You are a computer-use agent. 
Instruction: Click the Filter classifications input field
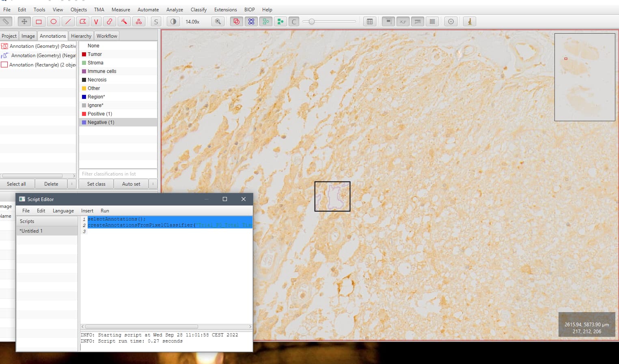point(118,174)
